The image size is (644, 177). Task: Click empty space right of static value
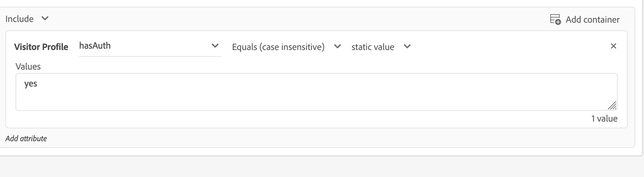507,46
